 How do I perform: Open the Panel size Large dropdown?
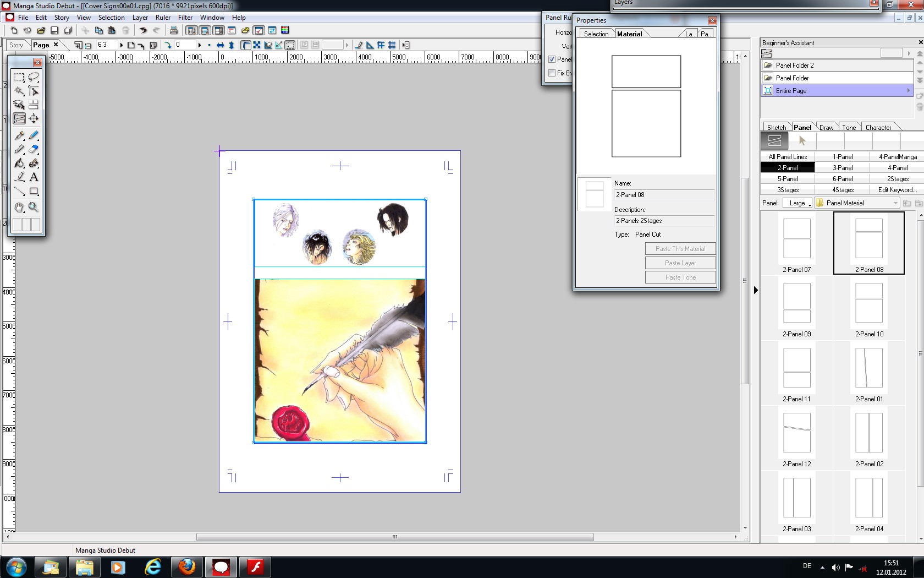pyautogui.click(x=798, y=203)
